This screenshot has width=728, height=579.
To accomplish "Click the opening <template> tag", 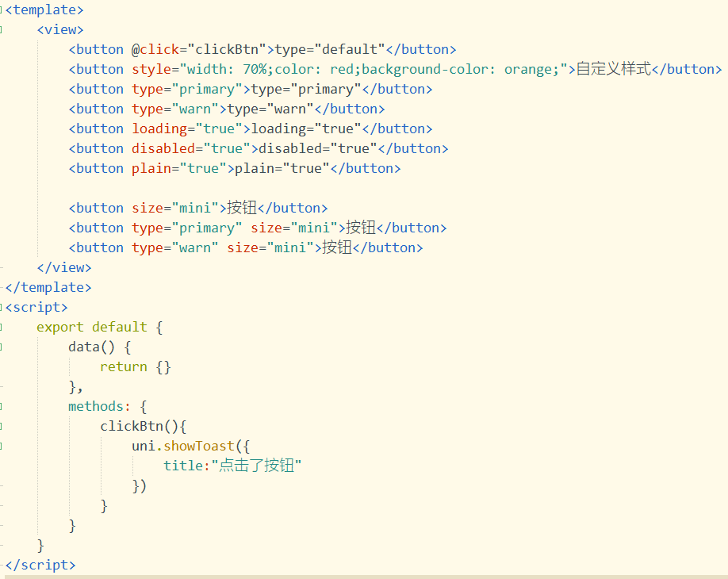I will click(x=44, y=10).
